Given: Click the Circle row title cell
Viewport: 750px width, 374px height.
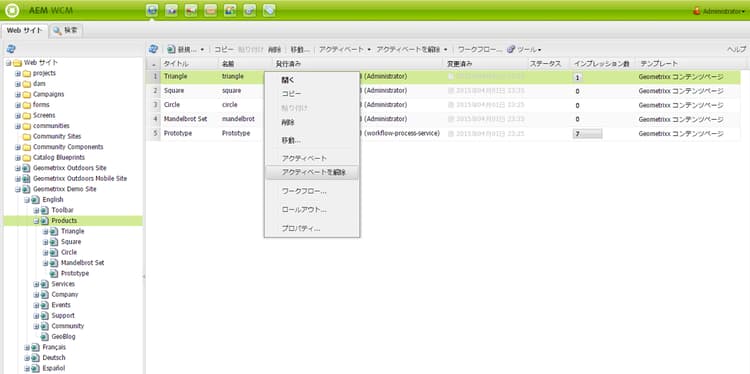Looking at the screenshot, I should 189,105.
